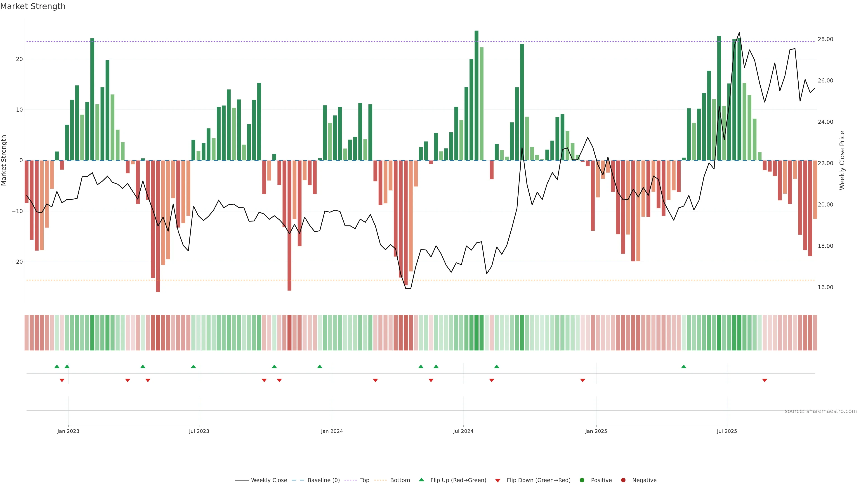Image resolution: width=868 pixels, height=488 pixels.
Task: Click the green flip-up marker before Jul 2025
Action: [x=684, y=366]
